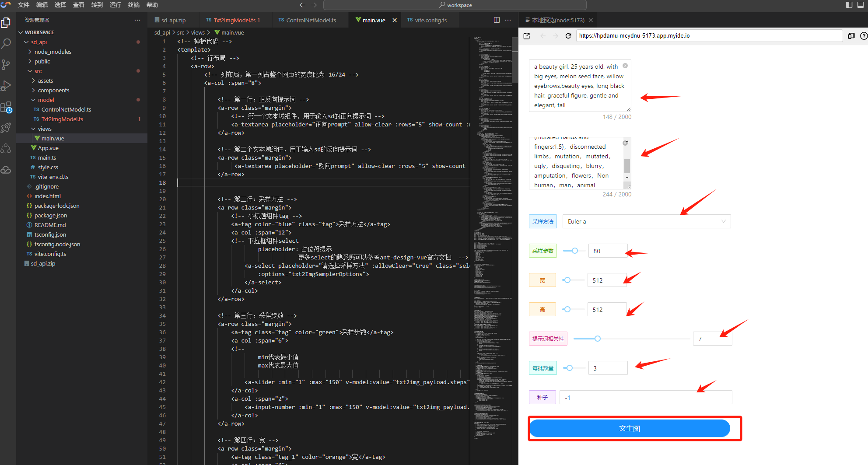The width and height of the screenshot is (868, 465).
Task: Open the Source Control view
Action: [6, 65]
